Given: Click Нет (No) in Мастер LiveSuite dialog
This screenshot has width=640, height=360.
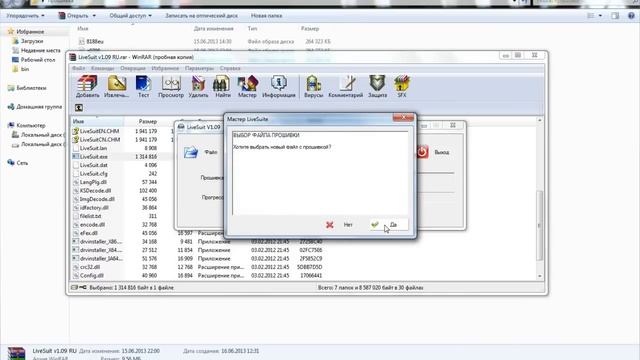Looking at the screenshot, I should [340, 225].
